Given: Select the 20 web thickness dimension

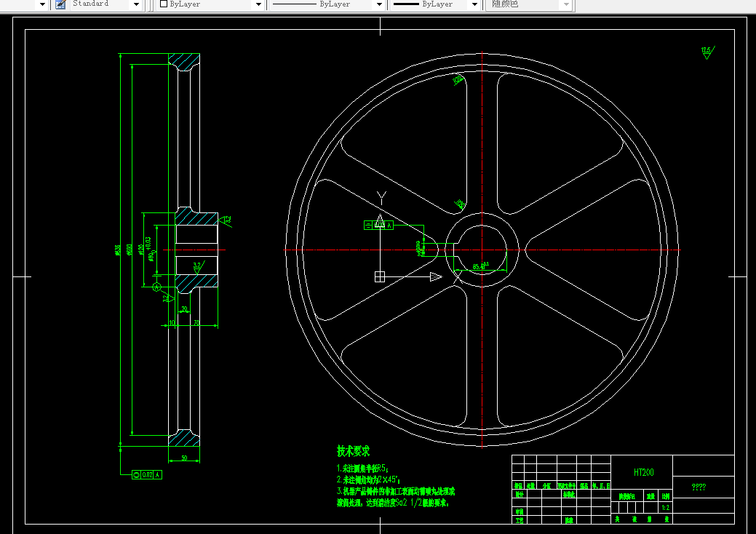Looking at the screenshot, I should pos(184,309).
